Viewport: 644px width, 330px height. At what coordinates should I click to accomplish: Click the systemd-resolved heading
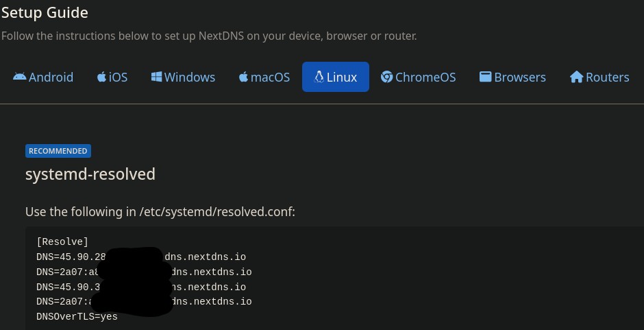click(90, 174)
